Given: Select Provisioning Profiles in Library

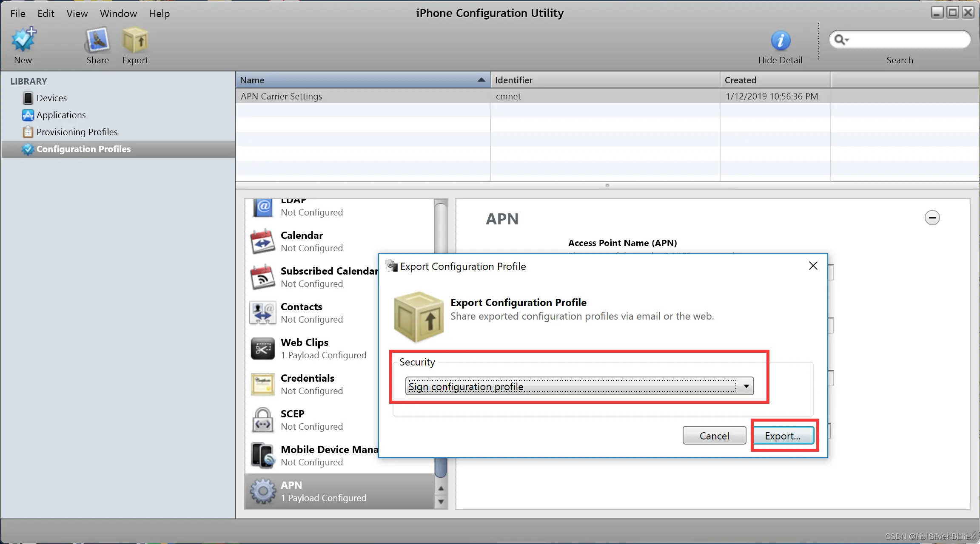Looking at the screenshot, I should point(77,132).
